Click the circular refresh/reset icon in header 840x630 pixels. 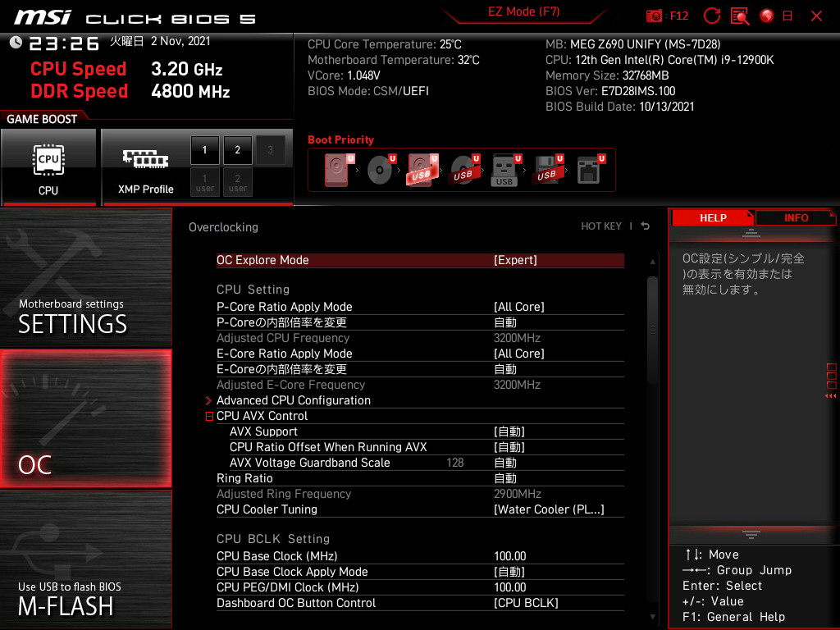[712, 16]
